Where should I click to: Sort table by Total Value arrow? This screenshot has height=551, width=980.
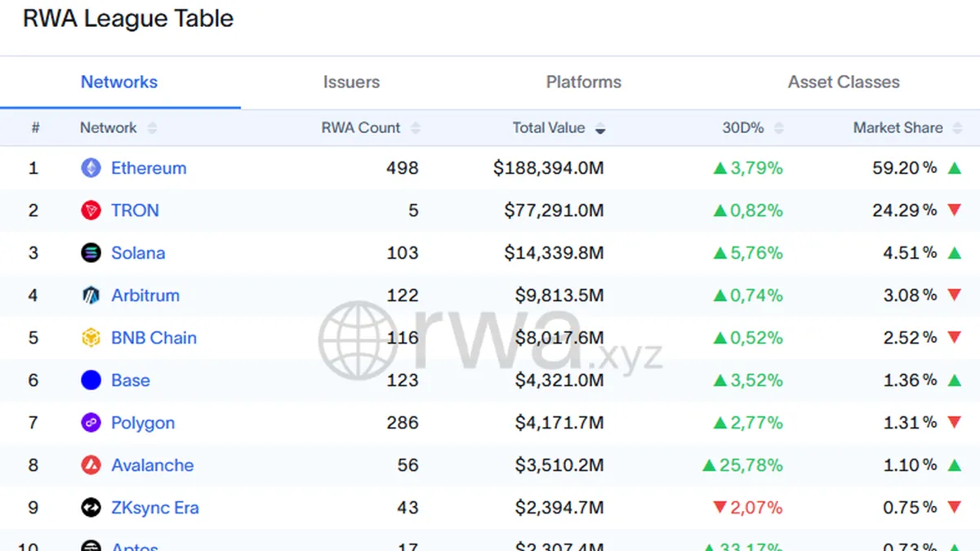600,129
